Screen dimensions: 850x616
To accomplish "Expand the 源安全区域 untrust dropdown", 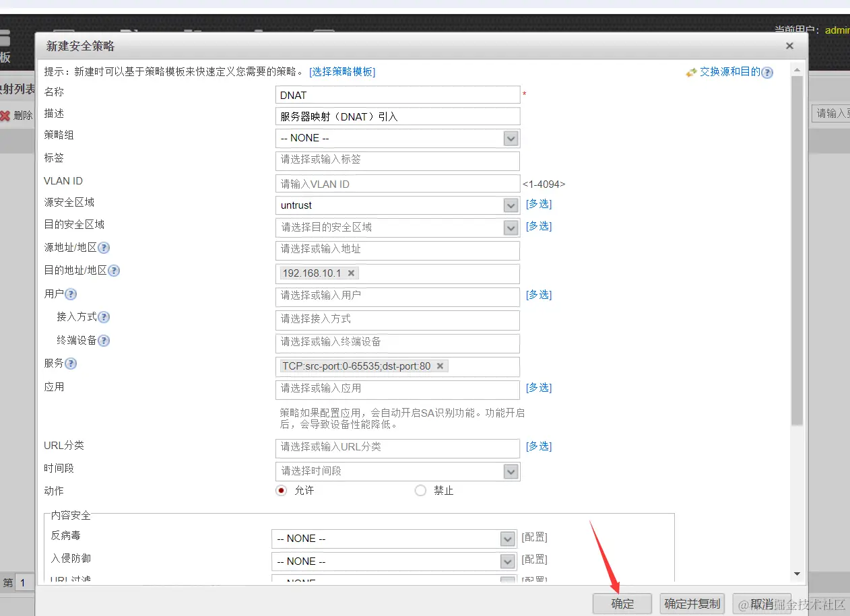I will pos(511,205).
